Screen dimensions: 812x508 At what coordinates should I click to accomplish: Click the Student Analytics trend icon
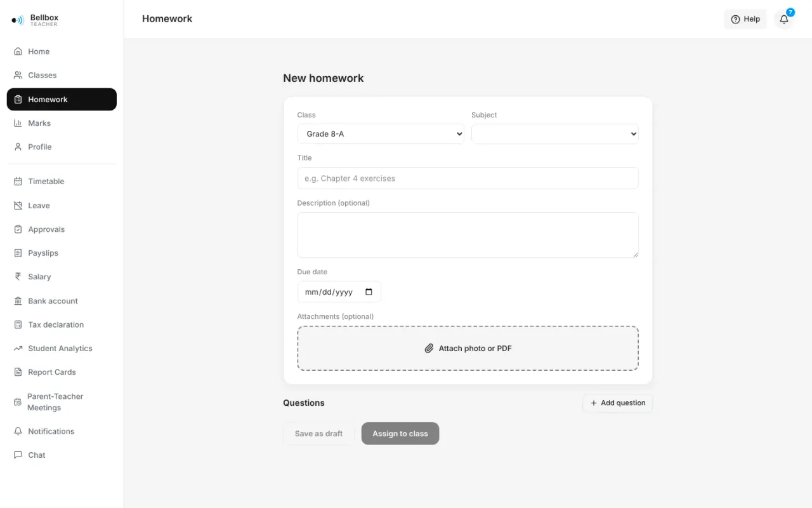click(18, 349)
